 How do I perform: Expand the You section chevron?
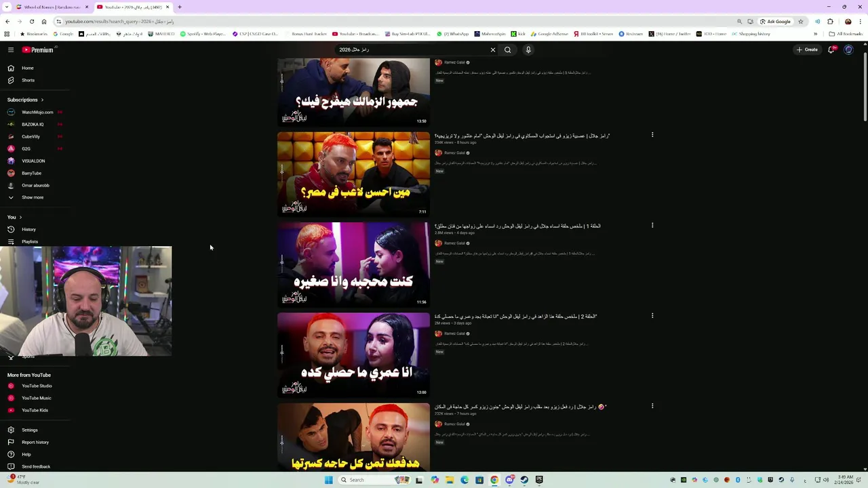[x=20, y=217]
